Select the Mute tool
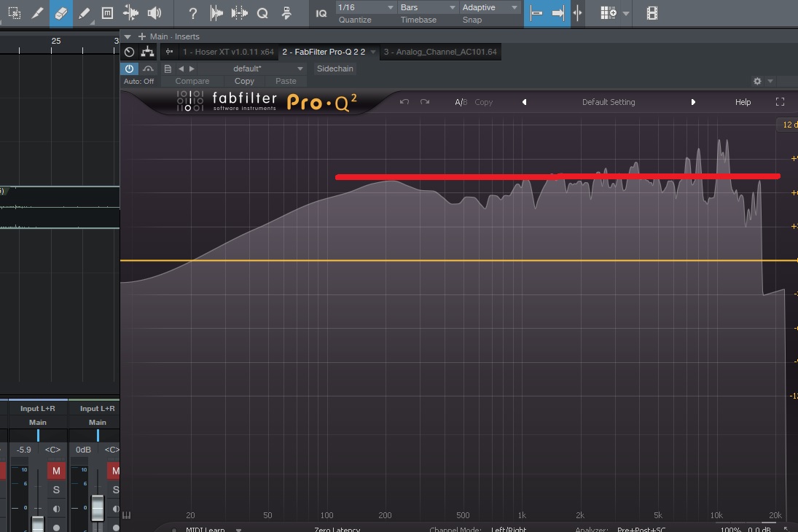The image size is (798, 532). click(x=107, y=12)
